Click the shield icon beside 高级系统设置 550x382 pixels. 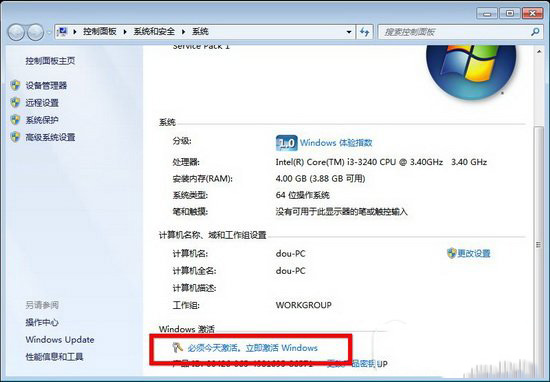(x=15, y=137)
